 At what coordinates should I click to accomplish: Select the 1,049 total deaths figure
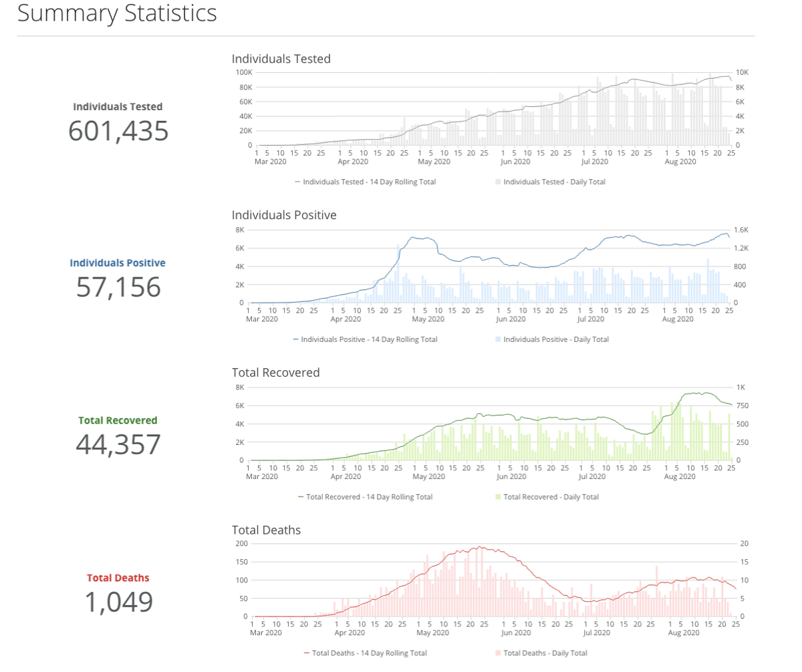coord(118,602)
